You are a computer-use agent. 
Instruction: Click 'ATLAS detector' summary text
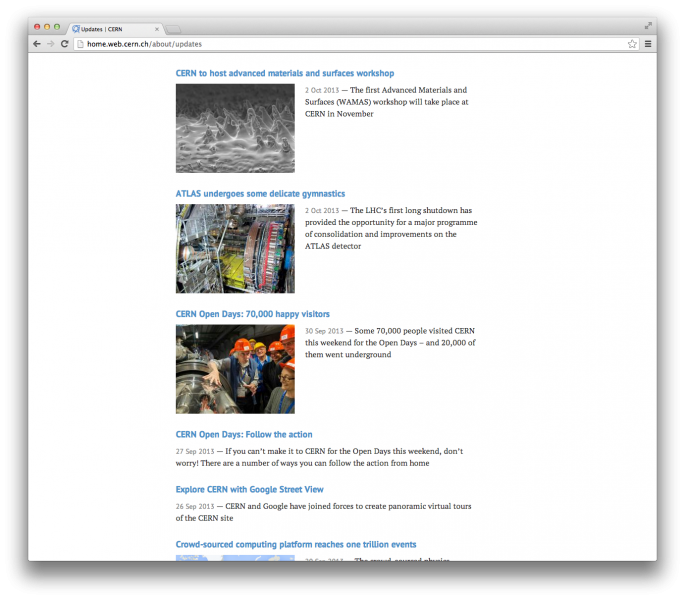pos(333,246)
